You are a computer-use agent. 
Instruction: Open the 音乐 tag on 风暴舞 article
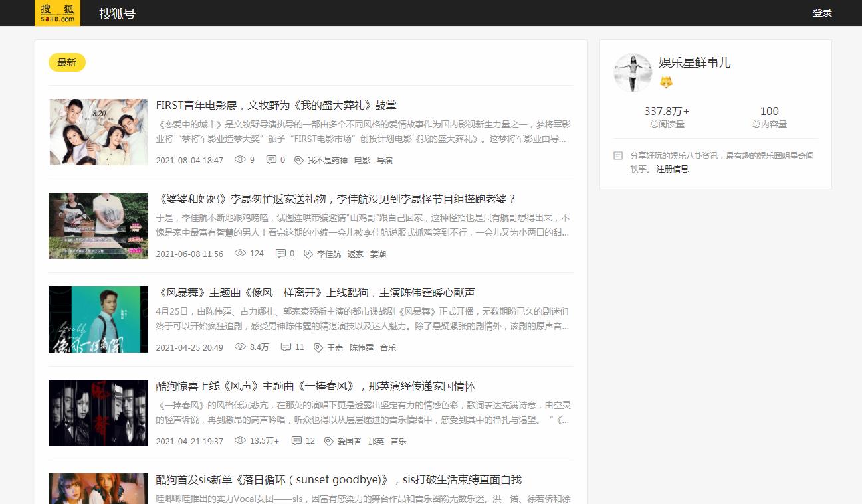click(x=388, y=348)
